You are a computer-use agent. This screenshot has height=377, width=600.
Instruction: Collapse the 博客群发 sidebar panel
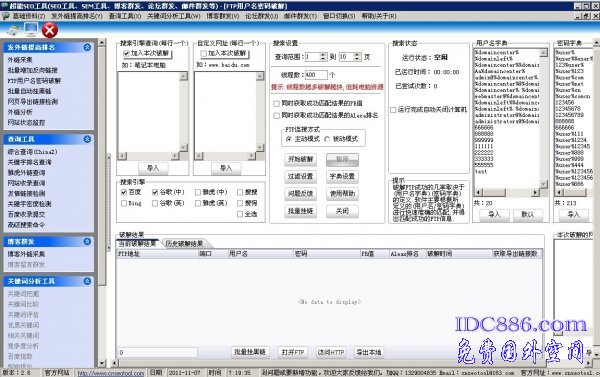point(87,242)
